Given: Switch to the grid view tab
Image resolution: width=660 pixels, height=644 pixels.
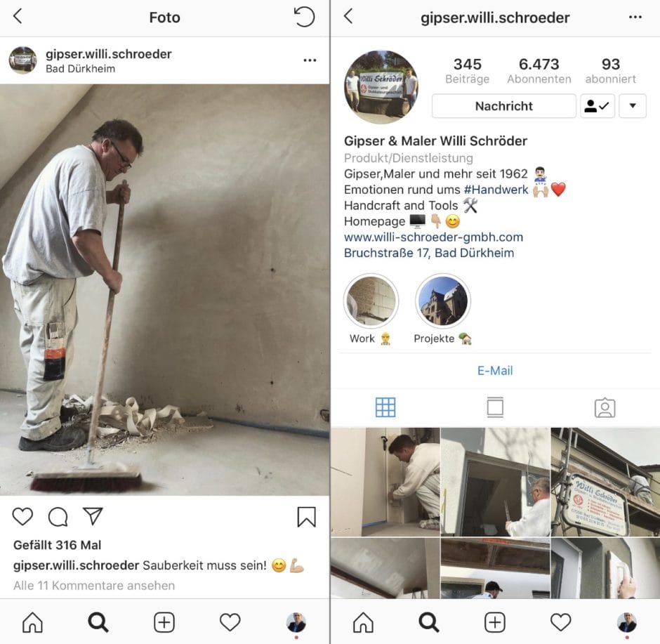Looking at the screenshot, I should pyautogui.click(x=385, y=407).
